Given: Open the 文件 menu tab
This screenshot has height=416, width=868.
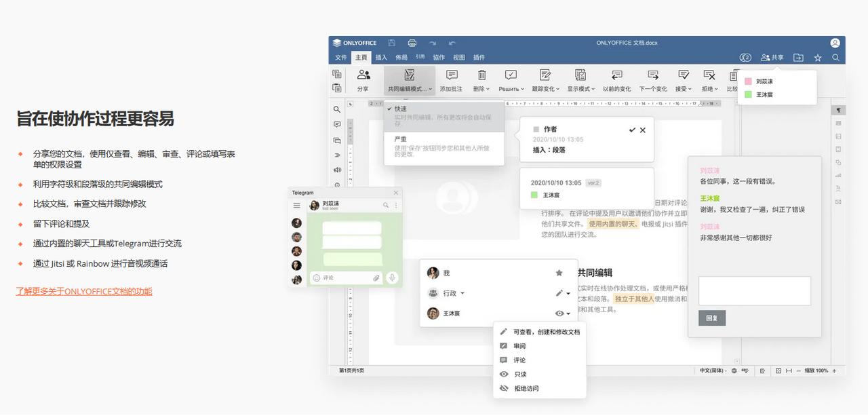Looking at the screenshot, I should tap(341, 58).
